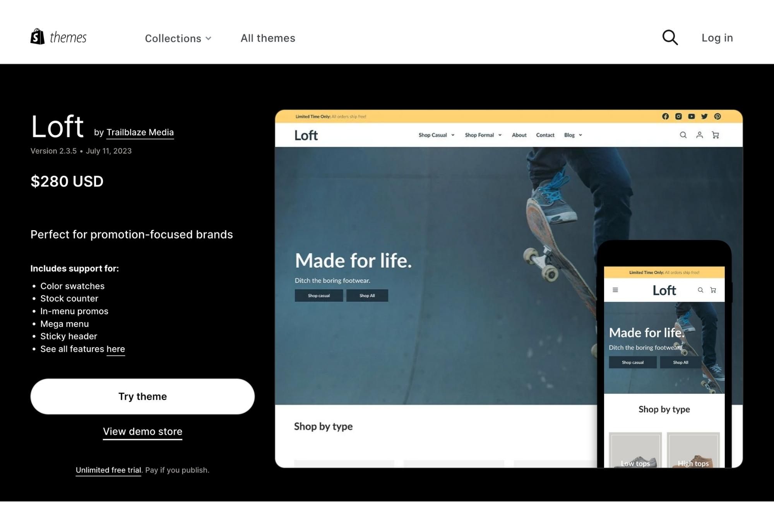Click 'Made for life.' desktop hero heading
The image size is (774, 532).
coord(353,260)
